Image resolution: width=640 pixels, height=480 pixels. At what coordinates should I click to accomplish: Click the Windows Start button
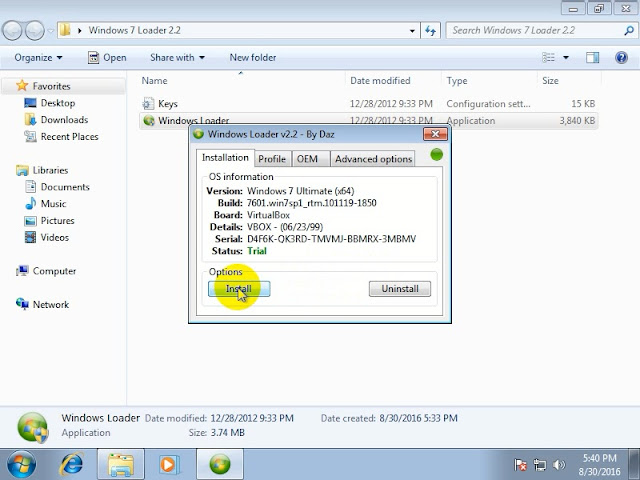(21, 464)
